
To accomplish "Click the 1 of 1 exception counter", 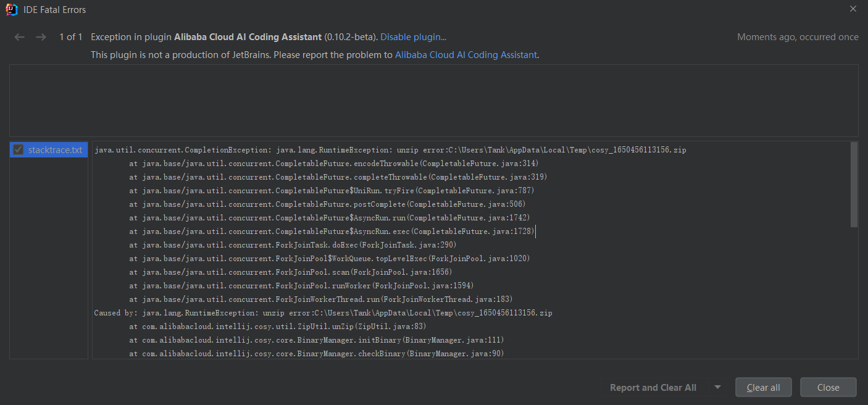I will point(70,37).
